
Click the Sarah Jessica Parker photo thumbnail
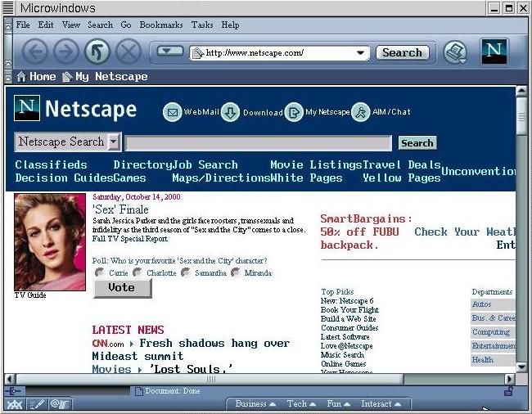coord(50,242)
